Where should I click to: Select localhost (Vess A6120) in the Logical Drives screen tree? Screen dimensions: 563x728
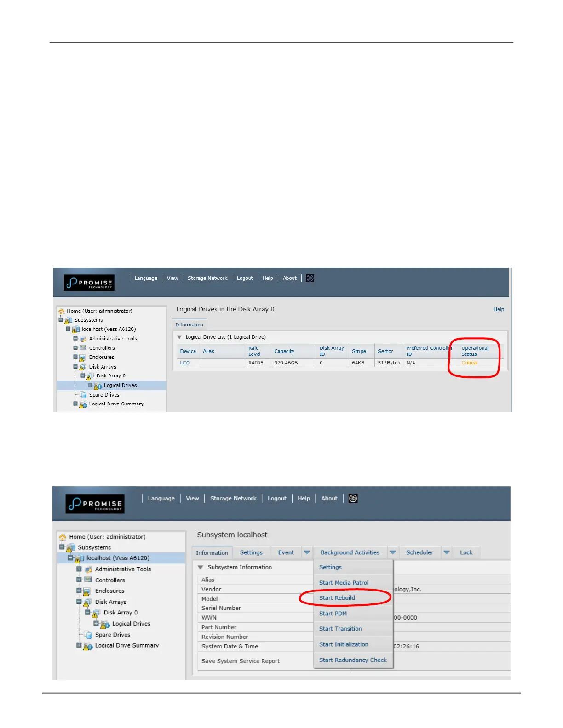tap(109, 329)
